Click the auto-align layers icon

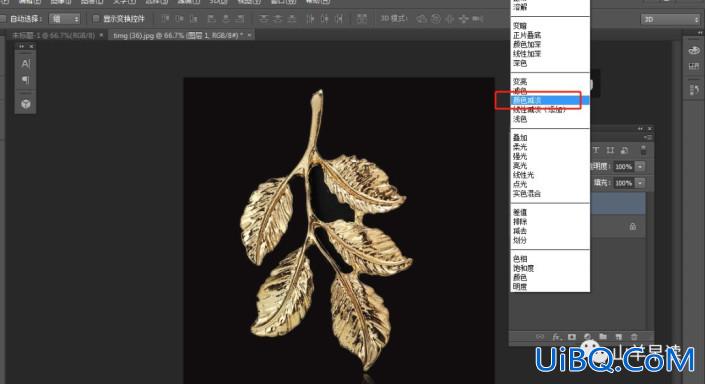tap(361, 19)
